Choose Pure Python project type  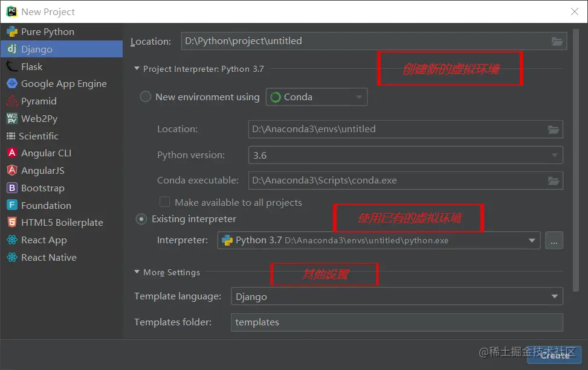point(62,32)
